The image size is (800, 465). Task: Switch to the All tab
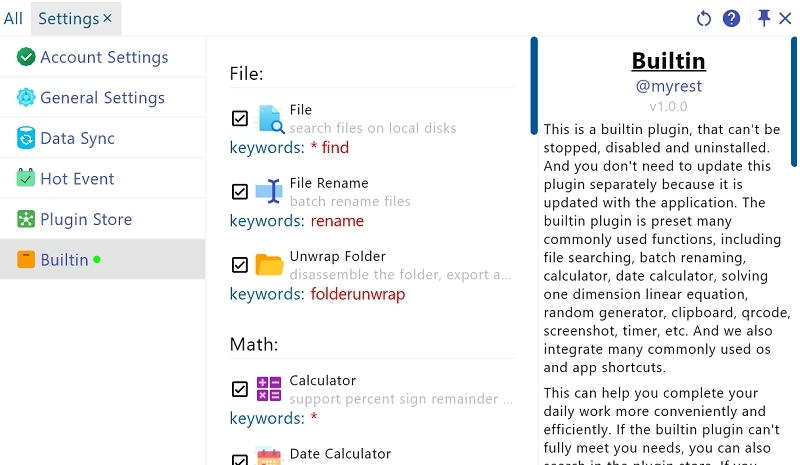click(x=13, y=19)
